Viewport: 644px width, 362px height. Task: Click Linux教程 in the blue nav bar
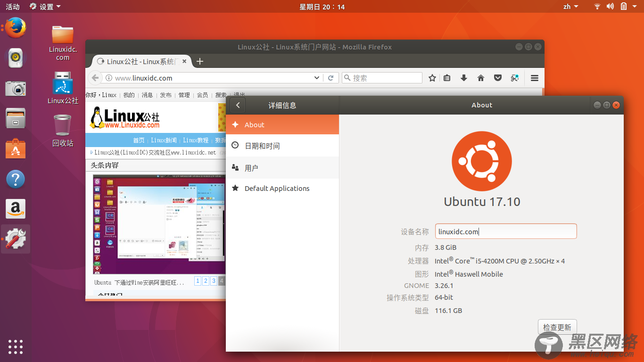point(196,140)
